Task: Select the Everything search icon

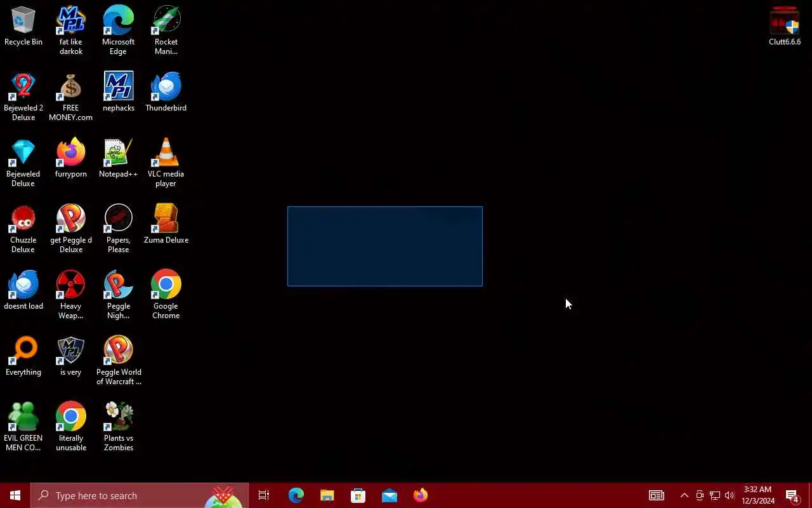Action: coord(23,356)
